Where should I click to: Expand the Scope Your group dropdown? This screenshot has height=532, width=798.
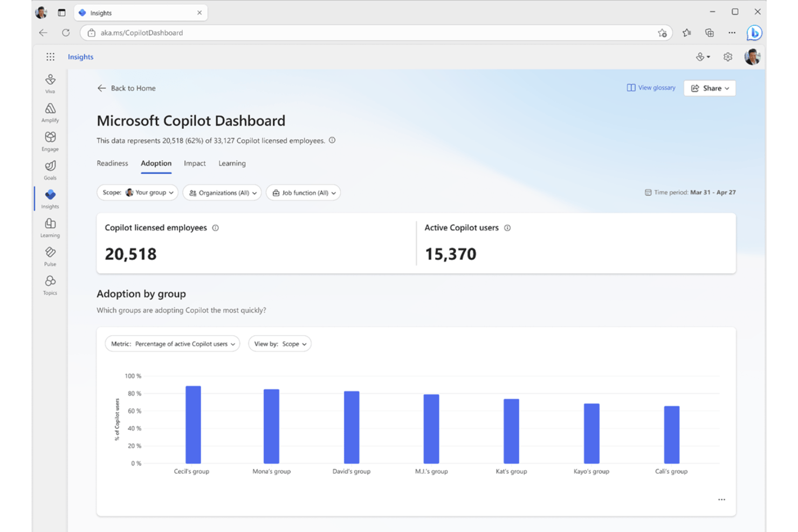coord(137,192)
